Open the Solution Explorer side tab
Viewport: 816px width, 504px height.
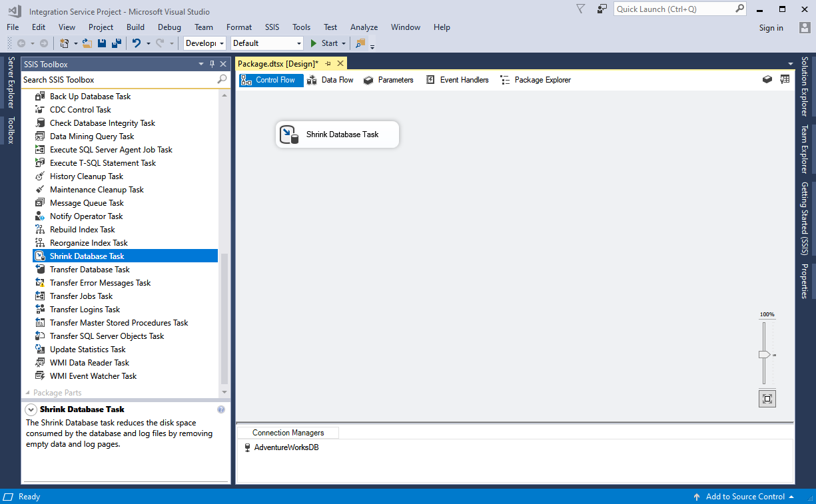(805, 87)
